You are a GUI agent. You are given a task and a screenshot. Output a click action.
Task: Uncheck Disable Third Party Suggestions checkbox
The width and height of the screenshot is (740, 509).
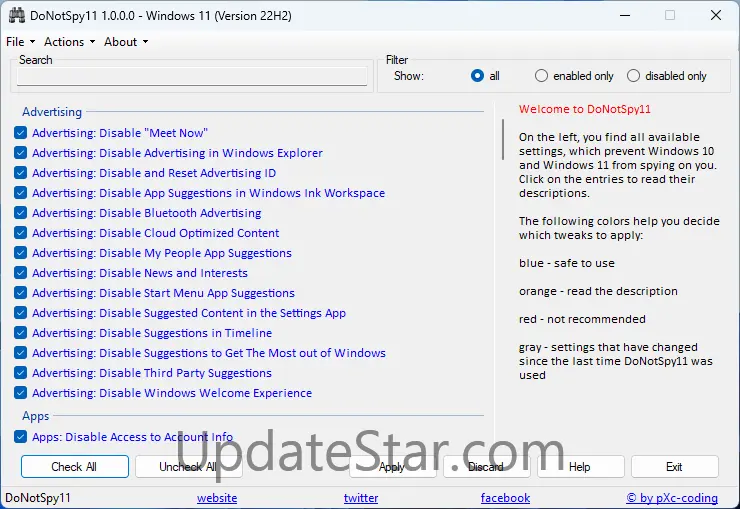pyautogui.click(x=20, y=373)
